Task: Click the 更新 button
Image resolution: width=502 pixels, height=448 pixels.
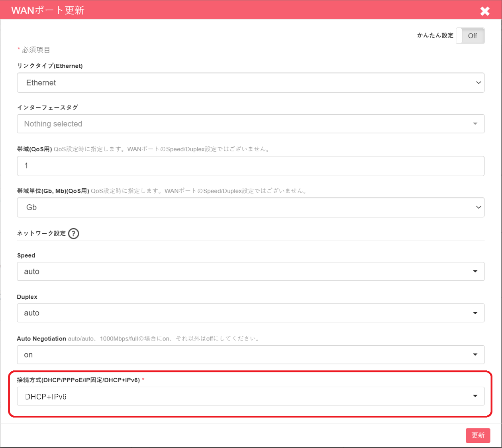Action: 478,435
